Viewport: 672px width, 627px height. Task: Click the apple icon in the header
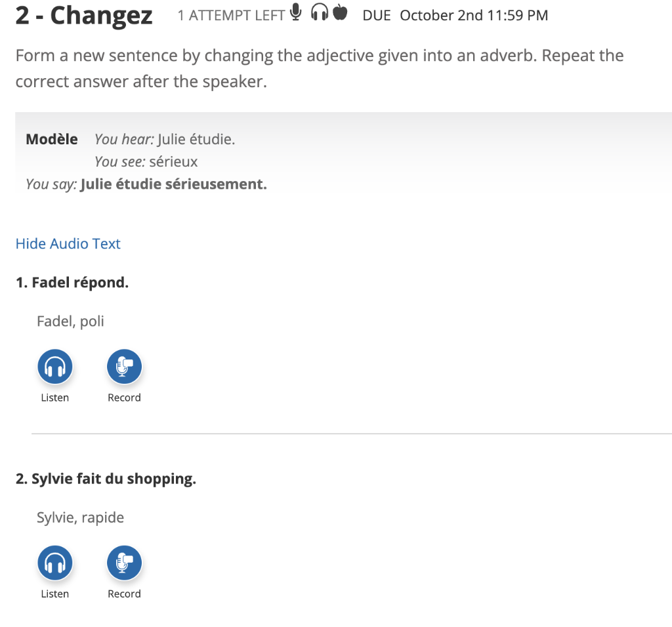(x=340, y=12)
